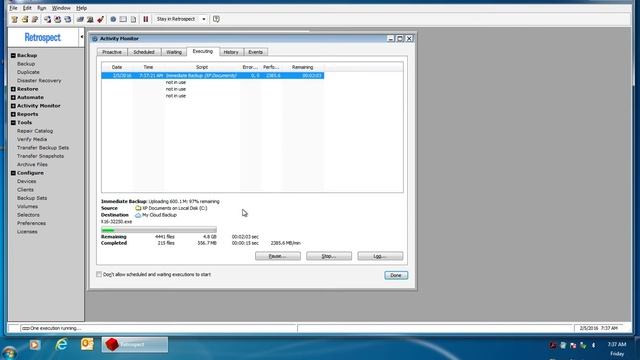Click the help book icon after dropdown
Image resolution: width=640 pixels, height=360 pixels.
click(x=216, y=19)
